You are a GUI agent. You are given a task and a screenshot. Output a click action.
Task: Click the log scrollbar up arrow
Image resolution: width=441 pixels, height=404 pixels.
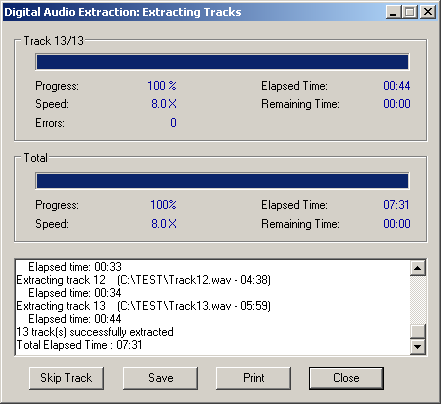coord(418,268)
